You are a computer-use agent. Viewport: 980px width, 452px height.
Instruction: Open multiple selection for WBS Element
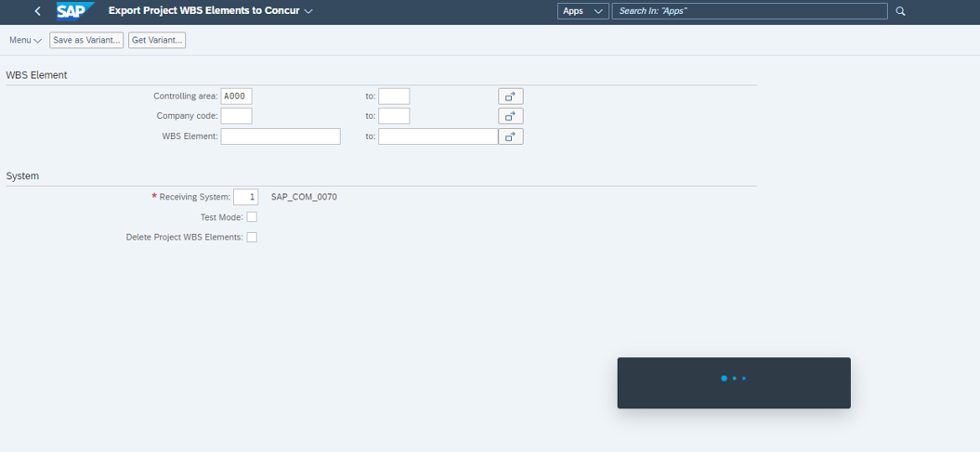(511, 136)
